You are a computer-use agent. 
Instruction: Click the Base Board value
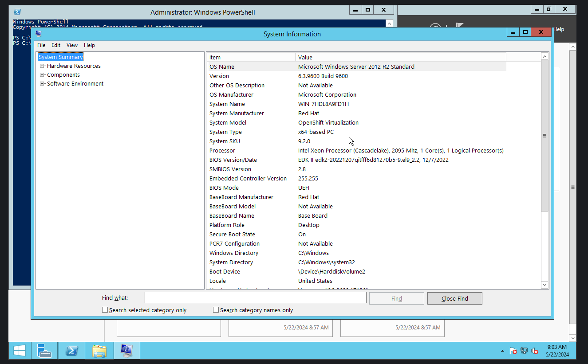coord(313,215)
